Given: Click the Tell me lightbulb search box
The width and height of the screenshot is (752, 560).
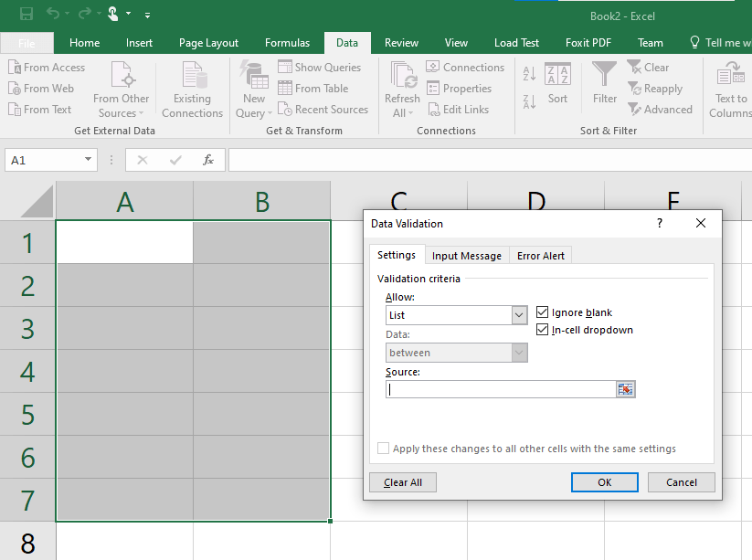Looking at the screenshot, I should (720, 43).
